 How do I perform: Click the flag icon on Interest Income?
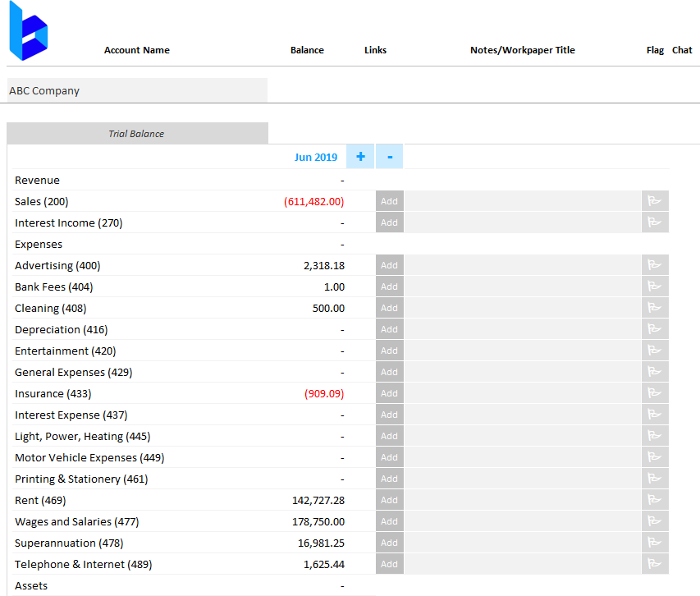point(654,222)
